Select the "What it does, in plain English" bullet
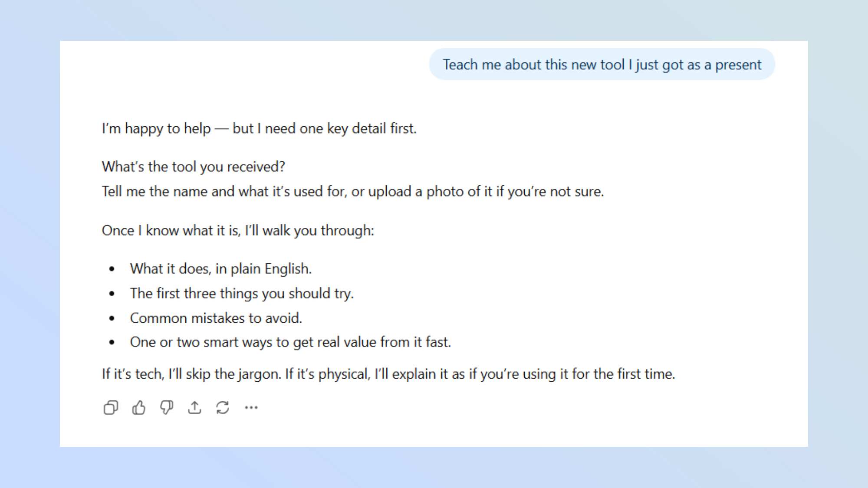Image resolution: width=868 pixels, height=488 pixels. coord(220,269)
